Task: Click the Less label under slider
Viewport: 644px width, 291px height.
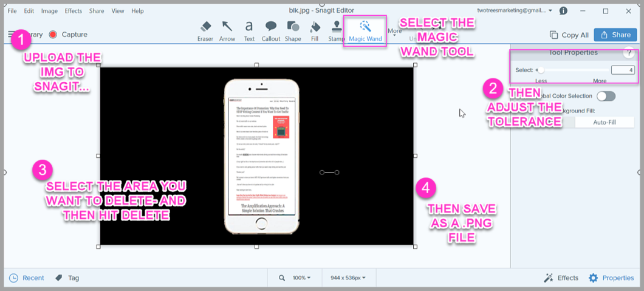Action: coord(541,81)
